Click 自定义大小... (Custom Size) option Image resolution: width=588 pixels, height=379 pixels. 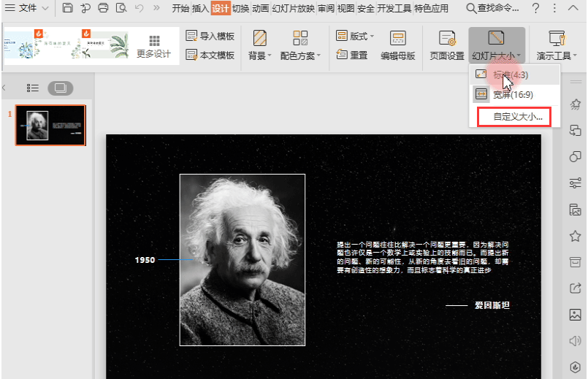(x=518, y=116)
